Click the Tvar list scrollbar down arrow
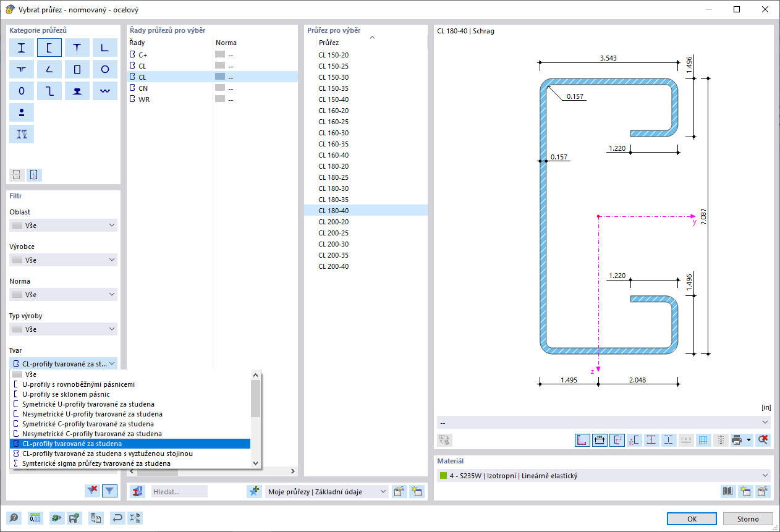 [x=256, y=463]
